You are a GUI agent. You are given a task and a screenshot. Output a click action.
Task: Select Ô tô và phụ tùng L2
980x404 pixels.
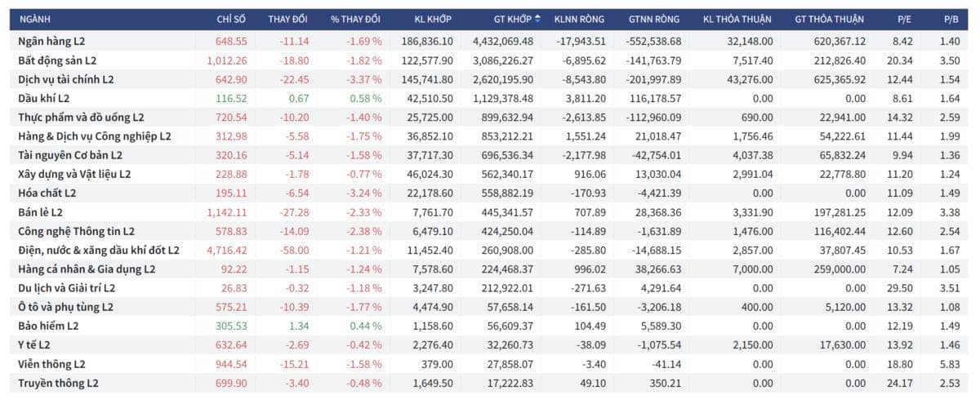(x=65, y=307)
